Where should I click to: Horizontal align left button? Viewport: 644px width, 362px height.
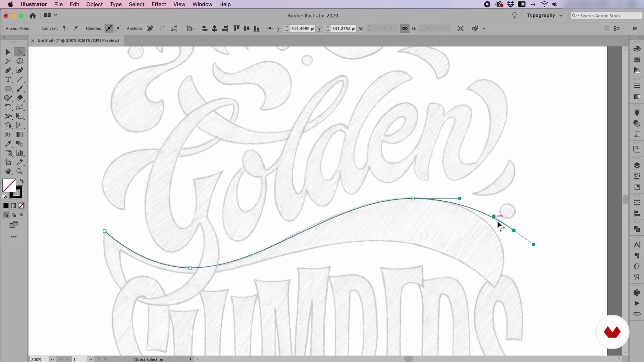point(204,28)
